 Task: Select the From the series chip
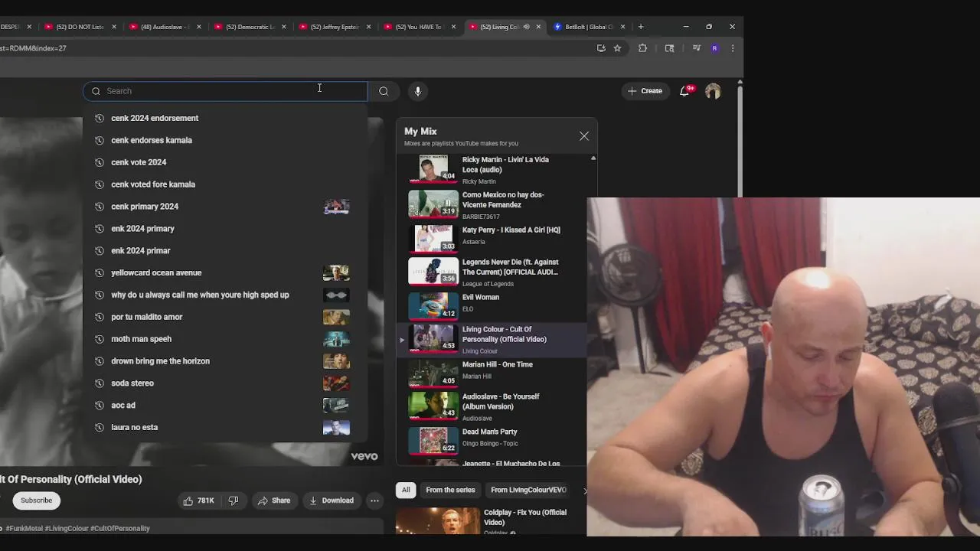tap(450, 490)
